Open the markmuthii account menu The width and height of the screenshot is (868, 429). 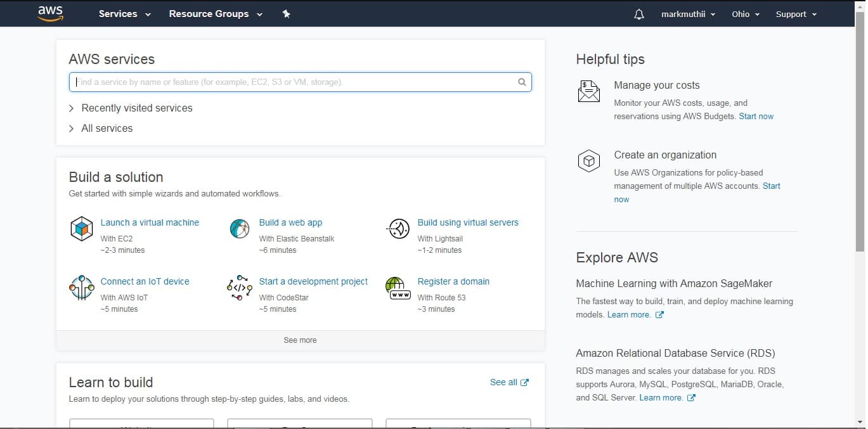tap(689, 14)
